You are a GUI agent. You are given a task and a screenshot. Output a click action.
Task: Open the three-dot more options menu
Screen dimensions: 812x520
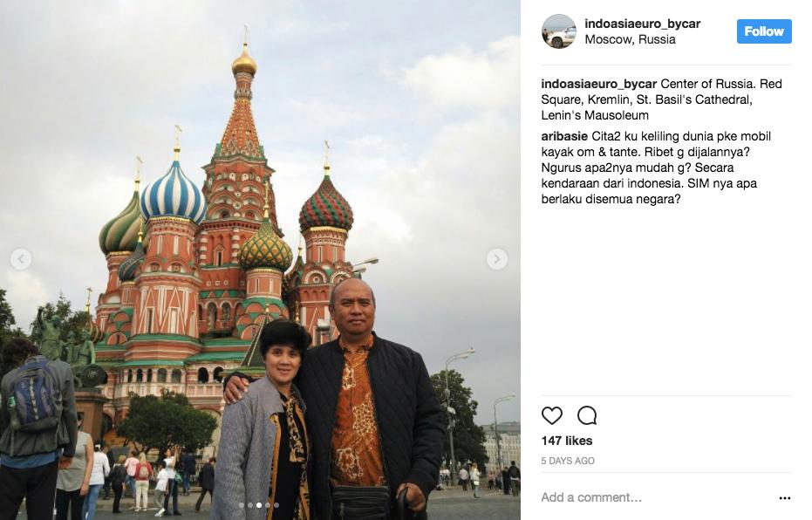785,497
